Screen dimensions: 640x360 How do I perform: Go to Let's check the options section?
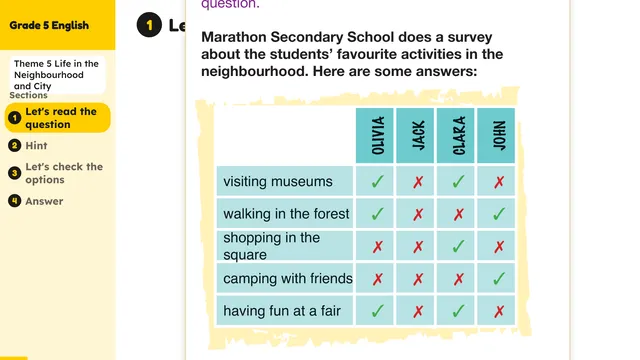click(64, 173)
